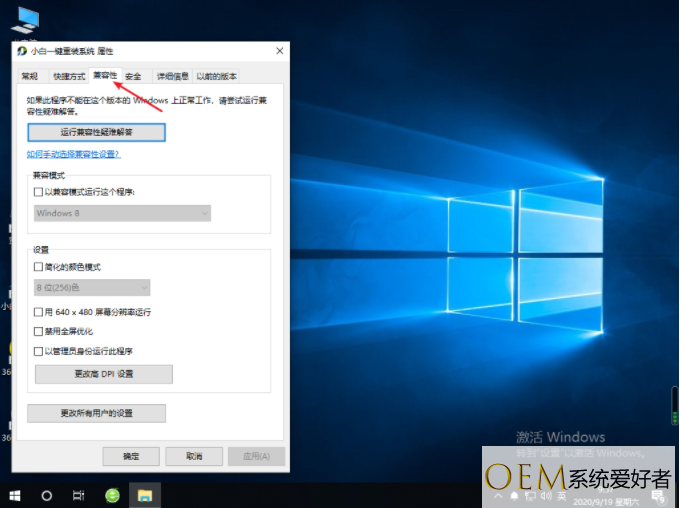Image resolution: width=680 pixels, height=508 pixels.
Task: Open the notification center icon
Action: [658, 496]
